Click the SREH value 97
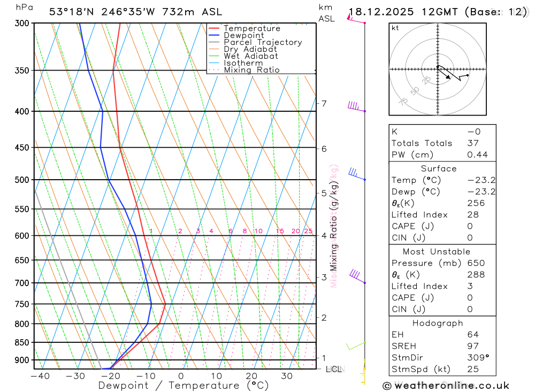The image size is (535, 392). pos(473,346)
